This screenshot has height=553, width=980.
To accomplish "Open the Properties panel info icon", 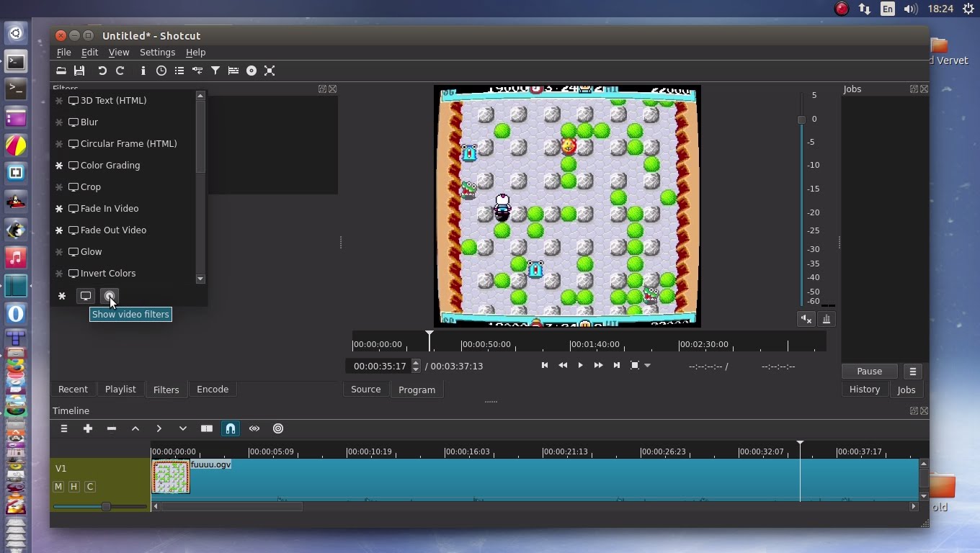I will click(143, 71).
